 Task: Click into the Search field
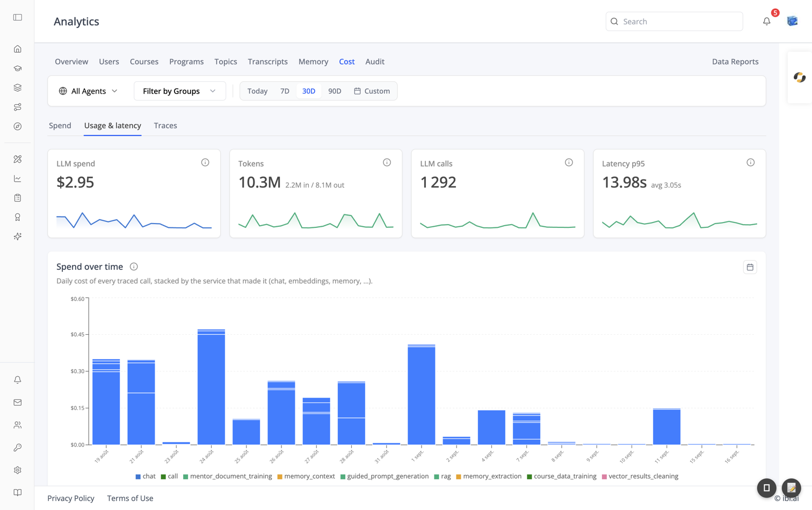point(674,21)
